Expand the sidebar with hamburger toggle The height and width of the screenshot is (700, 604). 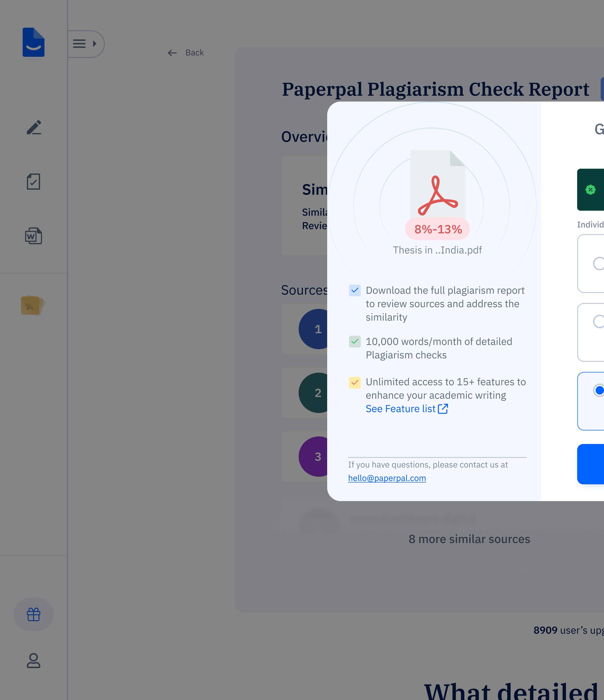[x=85, y=44]
